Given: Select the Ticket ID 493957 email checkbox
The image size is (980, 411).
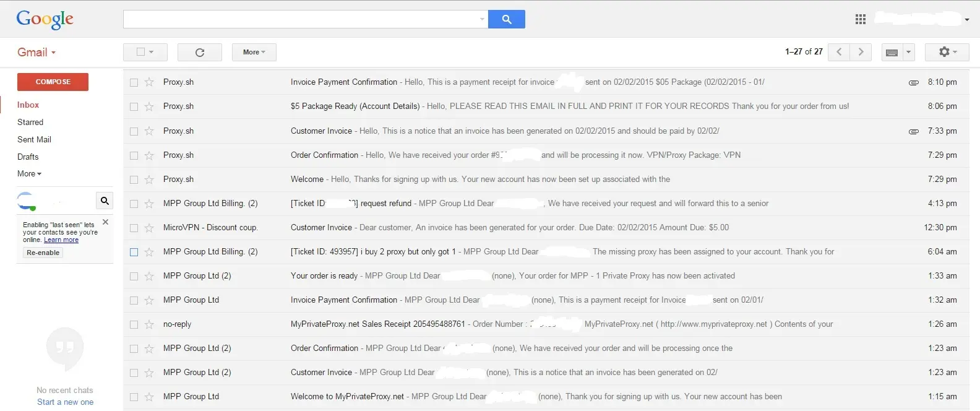Looking at the screenshot, I should (x=134, y=252).
